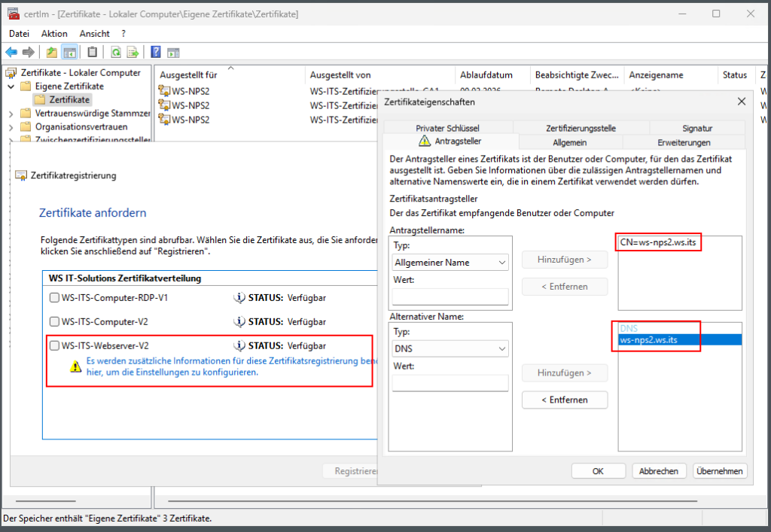771x532 pixels.
Task: Click the yellow warning icon under WS-ITS-Webserver-V2
Action: point(76,366)
